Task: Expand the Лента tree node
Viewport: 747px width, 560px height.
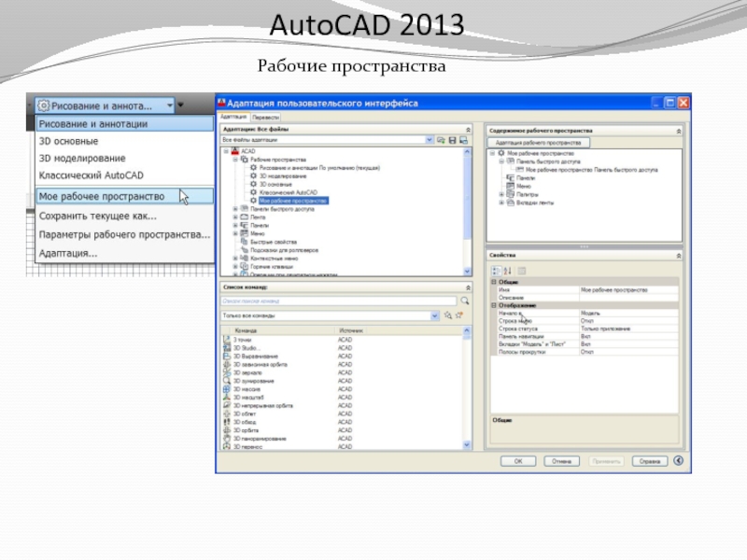Action: [235, 217]
